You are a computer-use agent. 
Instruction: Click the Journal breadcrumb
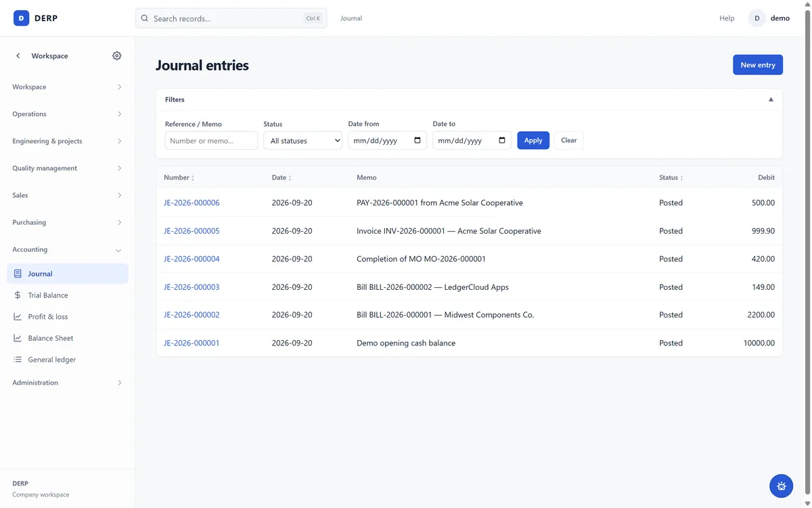351,18
